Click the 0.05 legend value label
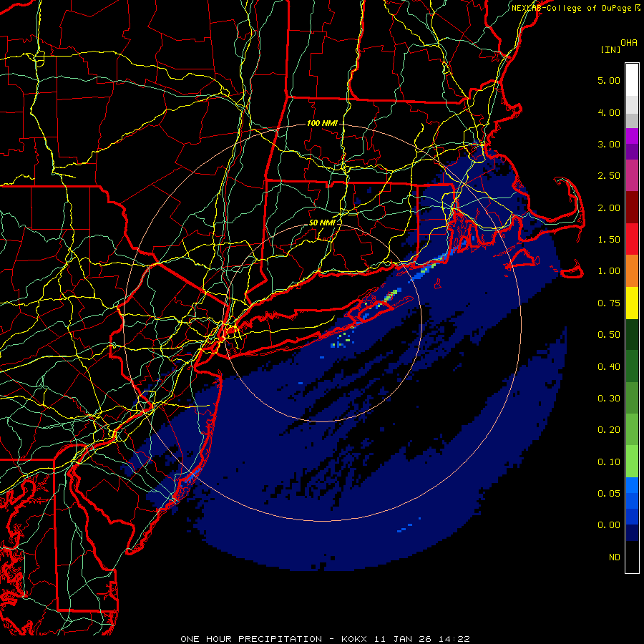Image resolution: width=644 pixels, height=644 pixels. tap(609, 494)
